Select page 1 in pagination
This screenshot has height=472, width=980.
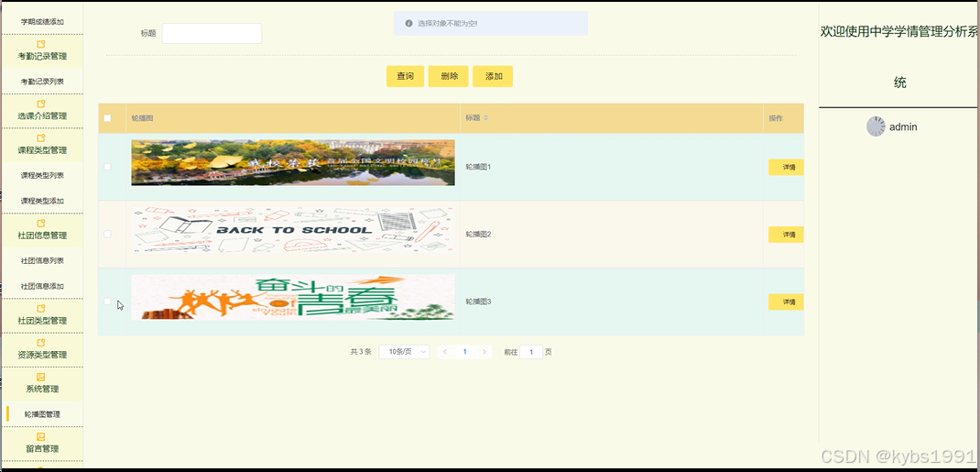point(464,352)
